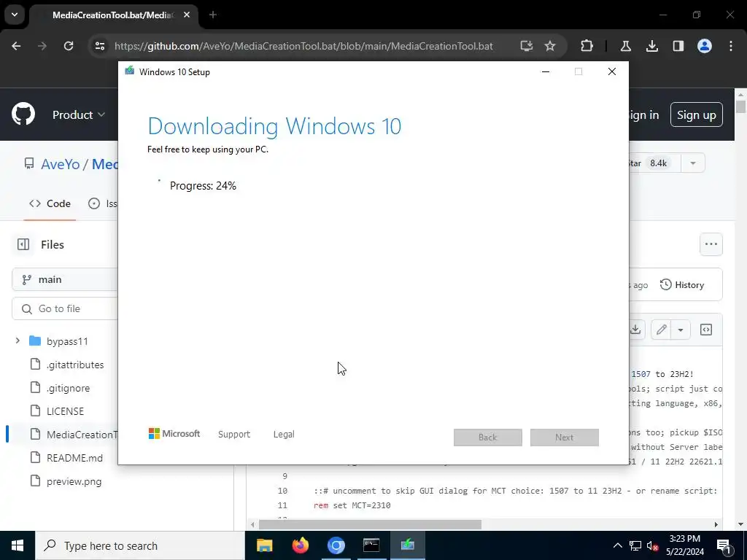This screenshot has width=747, height=560.
Task: Click the Chrome address bar URL
Action: pos(303,46)
